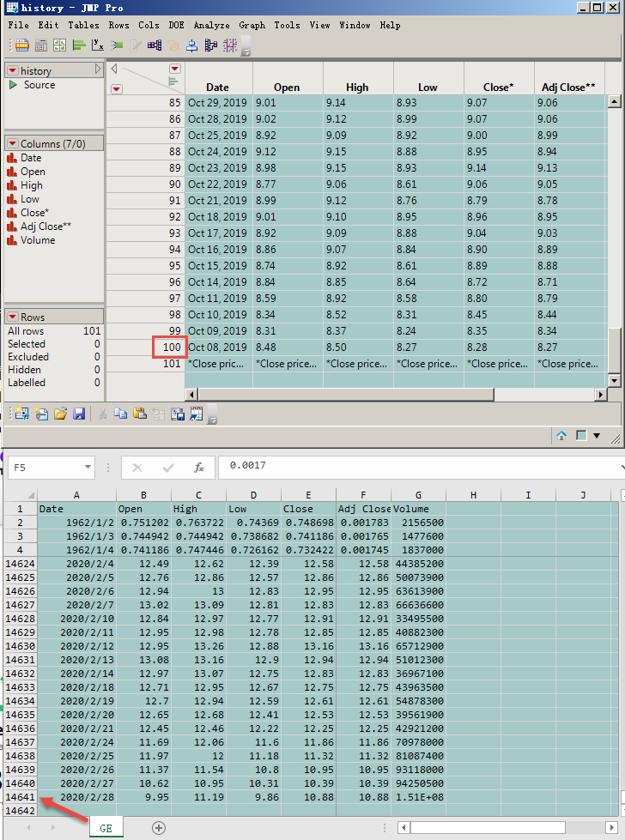Select the Volume column in Columns list

38,240
